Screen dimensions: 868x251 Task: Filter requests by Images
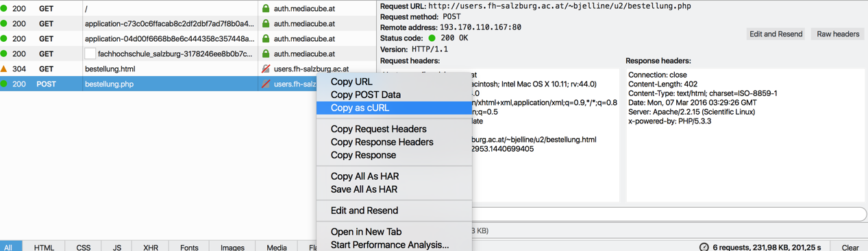click(x=232, y=247)
